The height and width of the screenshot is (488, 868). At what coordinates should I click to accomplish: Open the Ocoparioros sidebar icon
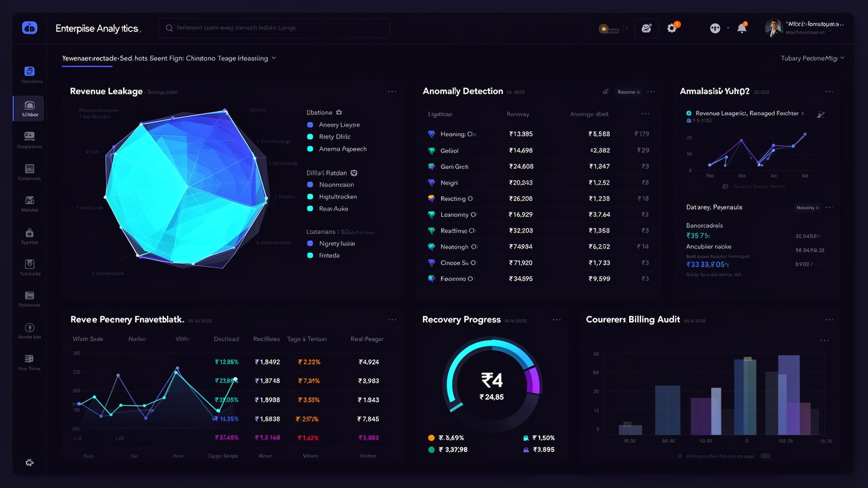[x=29, y=136]
